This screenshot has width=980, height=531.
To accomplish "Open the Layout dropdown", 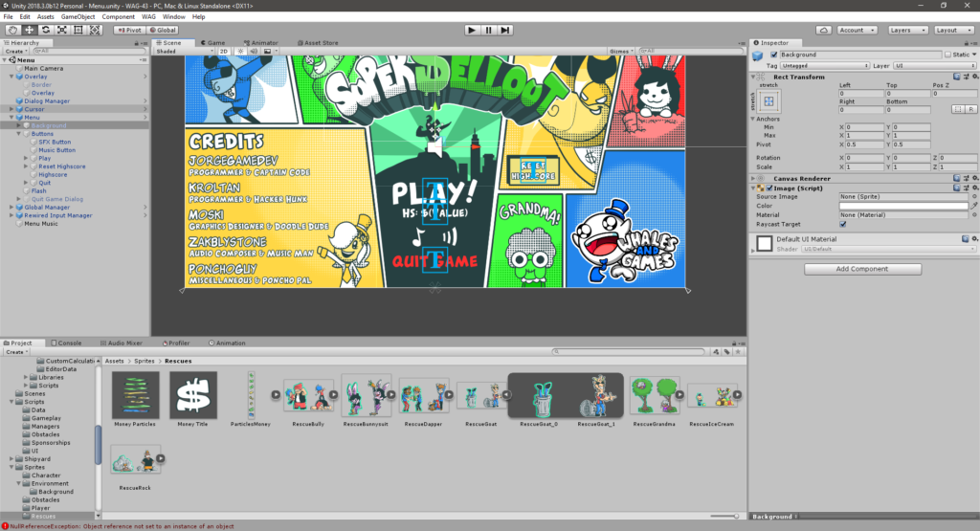I will (x=953, y=30).
